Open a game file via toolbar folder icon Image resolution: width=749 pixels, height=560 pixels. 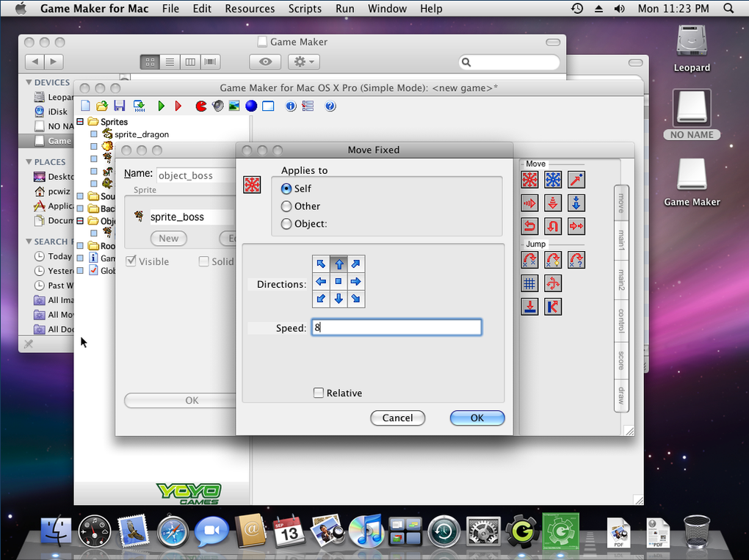tap(102, 106)
